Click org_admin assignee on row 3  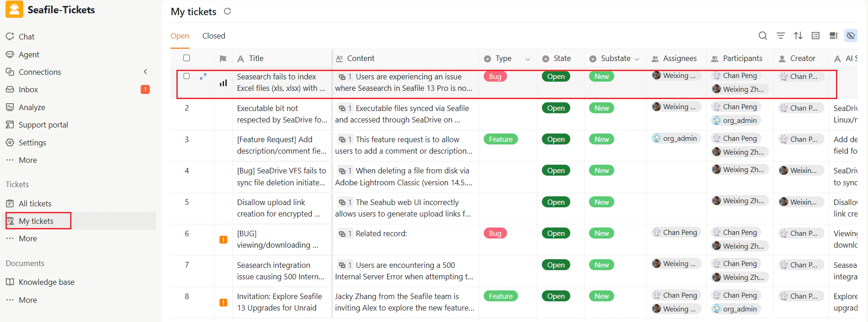tap(676, 139)
